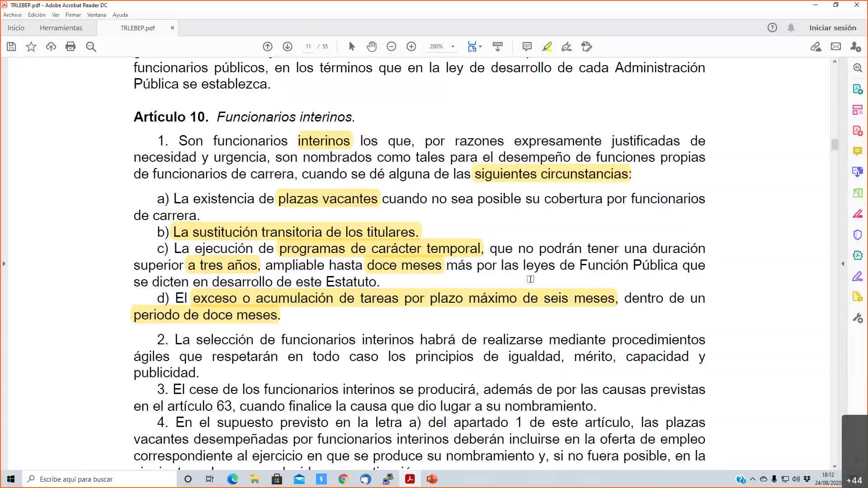Close the TRLEBEP.pdf tab

(172, 28)
